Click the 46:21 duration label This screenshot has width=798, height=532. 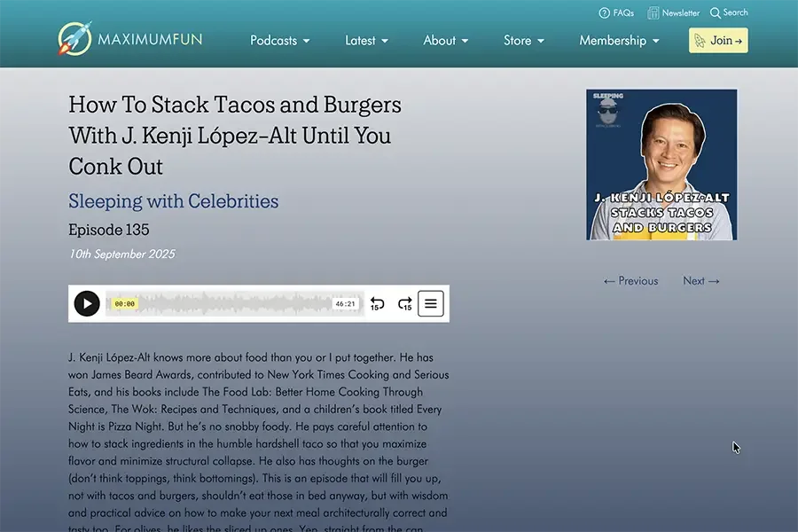pyautogui.click(x=345, y=304)
